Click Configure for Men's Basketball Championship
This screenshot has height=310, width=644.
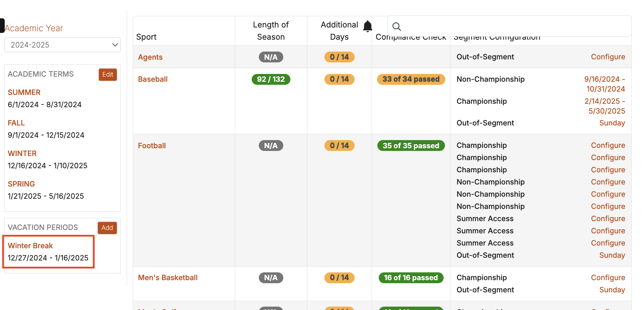click(x=608, y=277)
